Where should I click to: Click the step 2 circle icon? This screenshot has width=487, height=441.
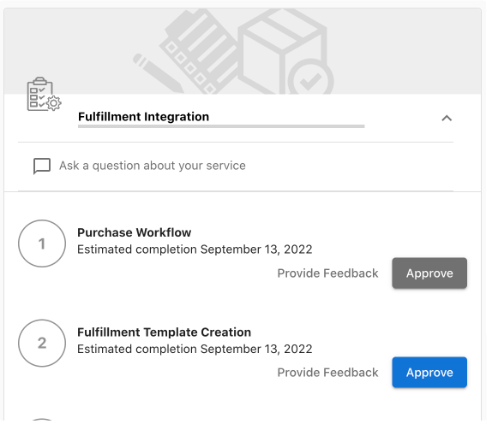coord(42,343)
